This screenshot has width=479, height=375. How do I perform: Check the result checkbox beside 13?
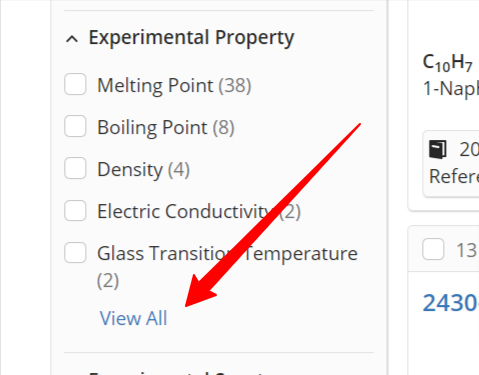pos(433,249)
